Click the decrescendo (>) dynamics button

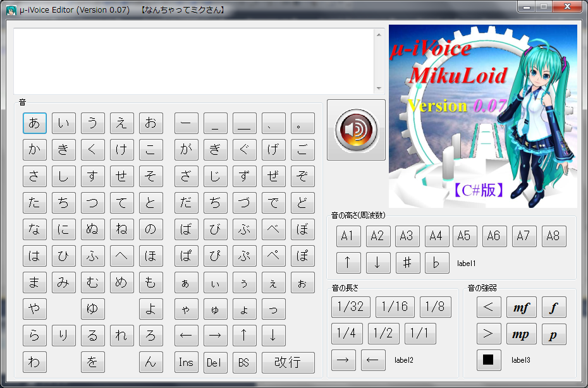(489, 334)
